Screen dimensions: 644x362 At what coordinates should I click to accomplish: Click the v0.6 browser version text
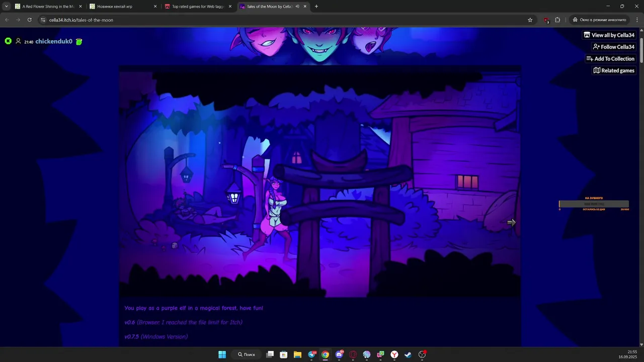tap(184, 322)
